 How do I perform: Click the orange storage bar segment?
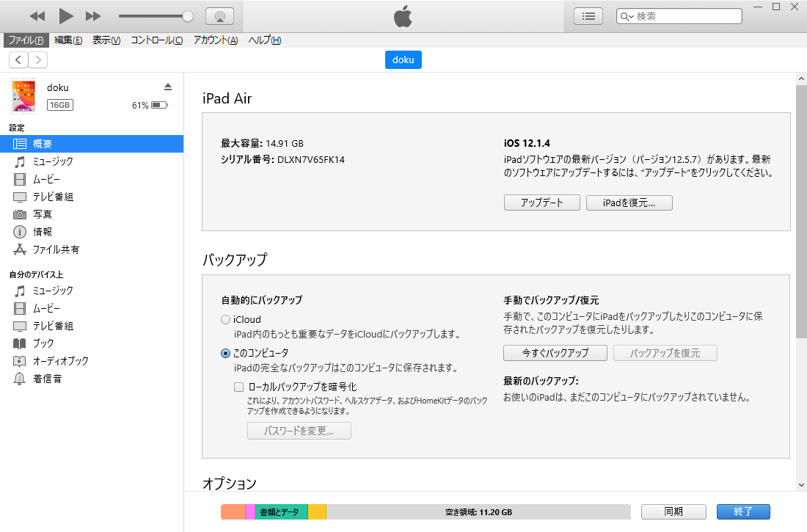tap(233, 512)
